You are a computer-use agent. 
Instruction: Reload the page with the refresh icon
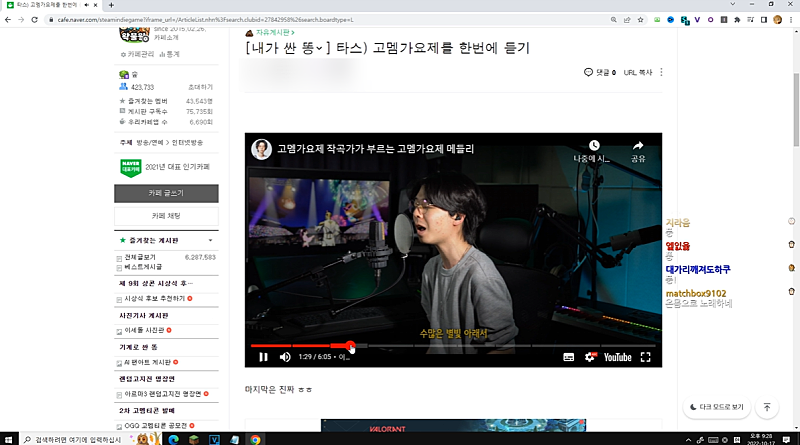[35, 20]
